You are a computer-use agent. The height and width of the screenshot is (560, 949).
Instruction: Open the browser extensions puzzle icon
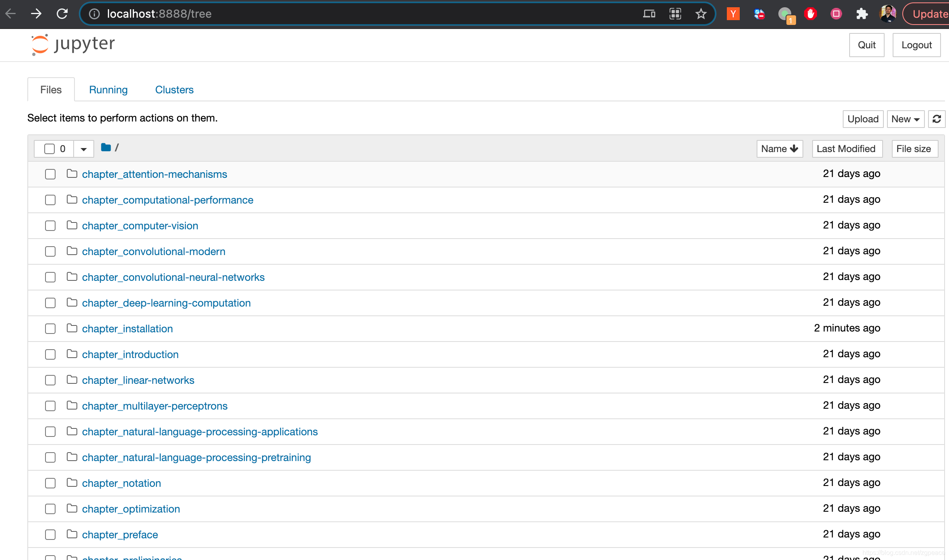[x=862, y=14]
